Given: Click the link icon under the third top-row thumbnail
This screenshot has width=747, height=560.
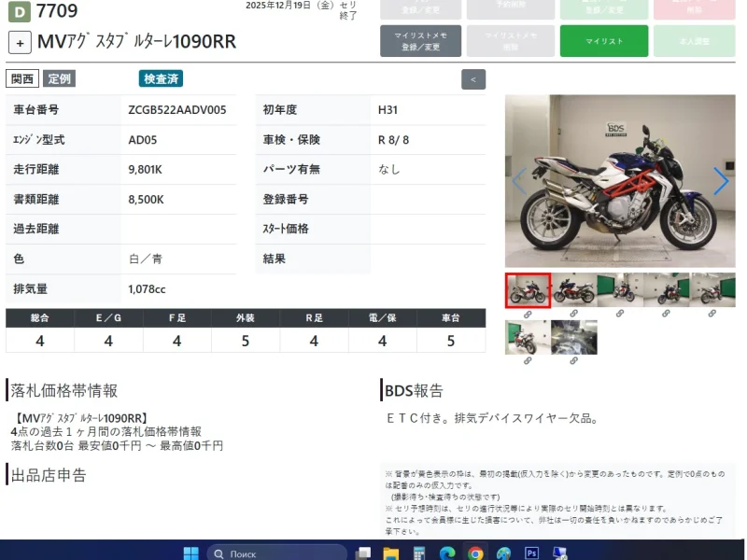Looking at the screenshot, I should [620, 314].
